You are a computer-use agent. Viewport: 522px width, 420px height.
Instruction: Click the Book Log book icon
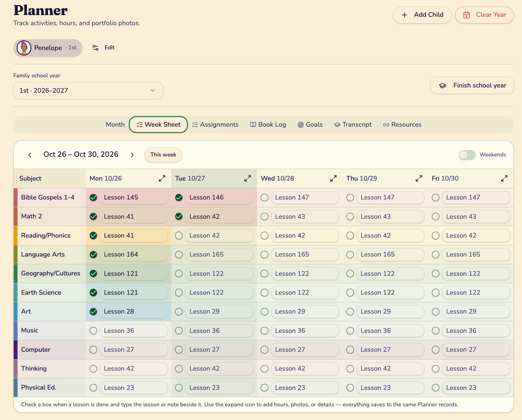(x=253, y=125)
